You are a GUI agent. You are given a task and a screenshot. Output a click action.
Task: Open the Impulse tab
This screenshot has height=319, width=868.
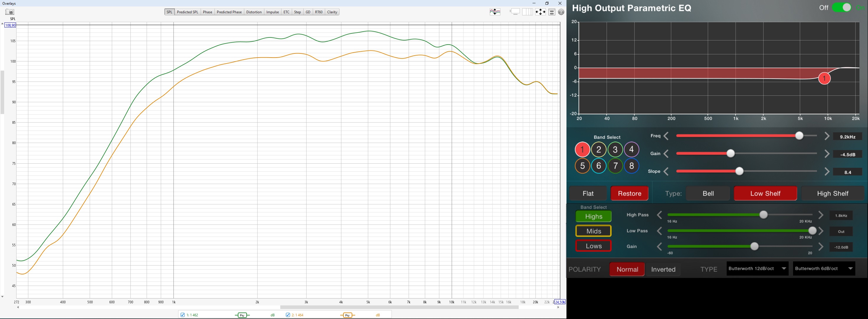[x=272, y=12]
